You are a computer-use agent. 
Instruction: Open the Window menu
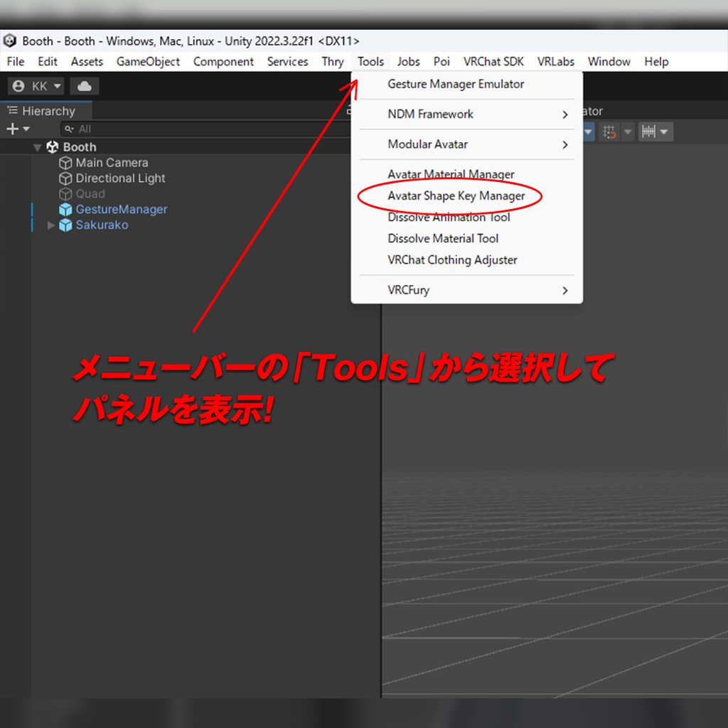[x=609, y=62]
